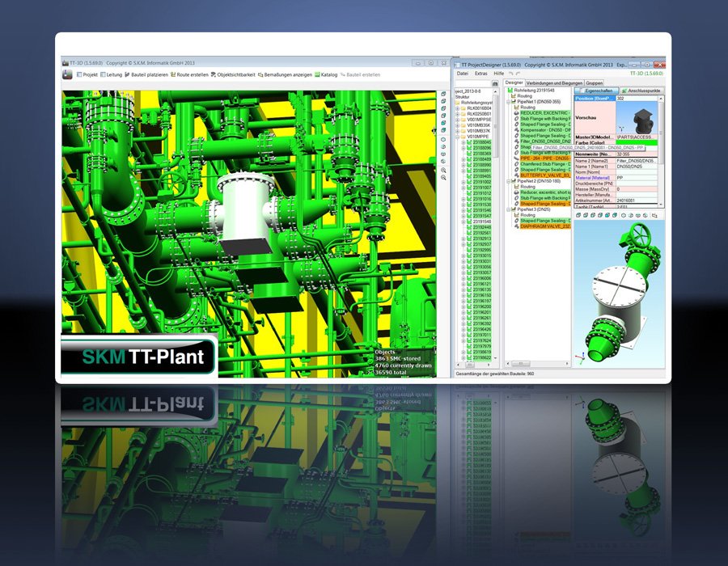Click the Eigenschaften button
The width and height of the screenshot is (728, 566).
tap(596, 91)
